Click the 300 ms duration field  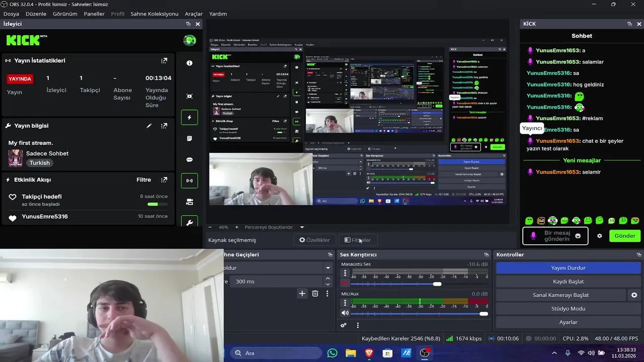click(277, 282)
